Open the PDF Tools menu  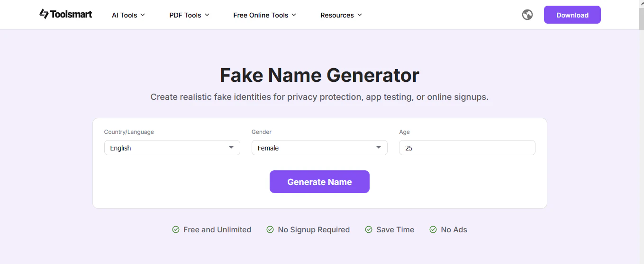pyautogui.click(x=189, y=15)
